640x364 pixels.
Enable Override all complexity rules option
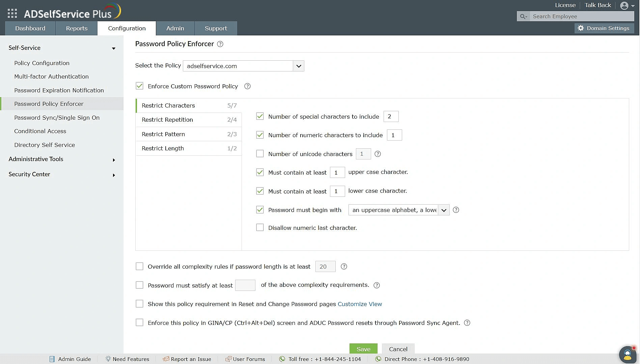[x=139, y=266]
